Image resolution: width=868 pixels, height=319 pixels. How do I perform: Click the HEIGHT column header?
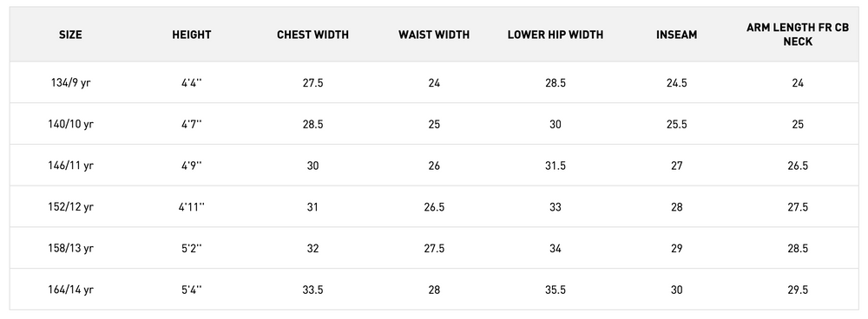coord(192,35)
